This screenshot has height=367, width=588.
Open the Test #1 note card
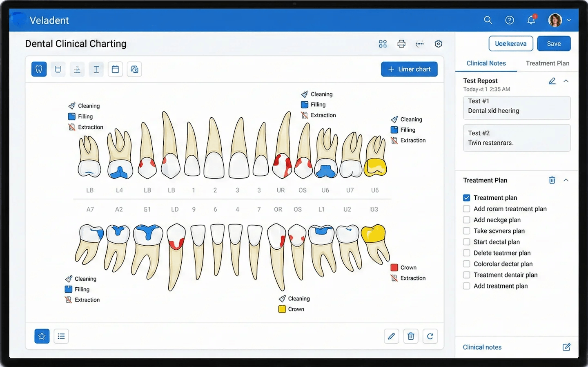click(x=517, y=107)
